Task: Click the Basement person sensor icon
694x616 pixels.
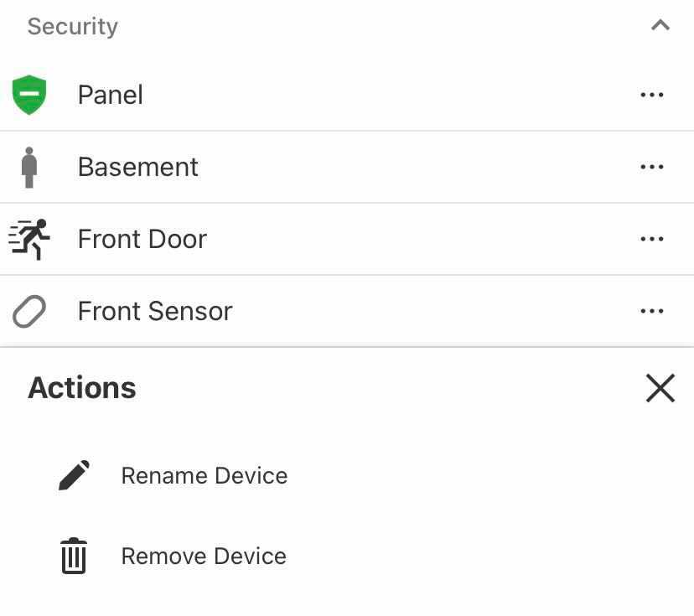Action: coord(29,167)
